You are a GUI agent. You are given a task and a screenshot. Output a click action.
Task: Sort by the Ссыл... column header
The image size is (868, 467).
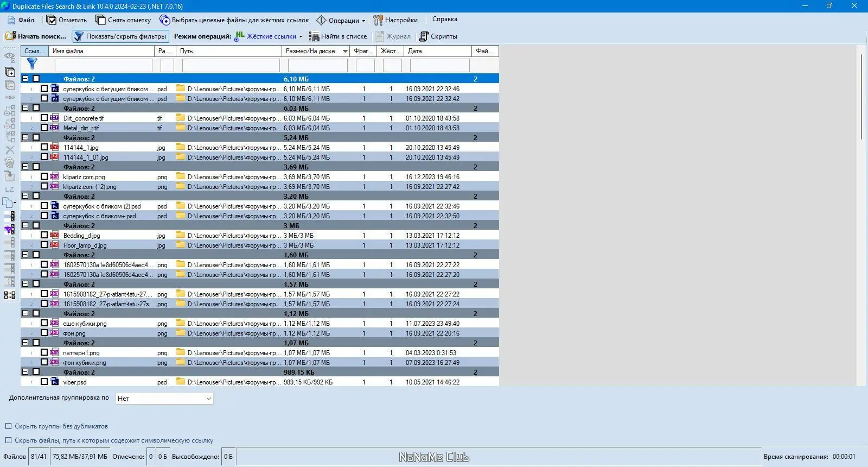pos(35,51)
